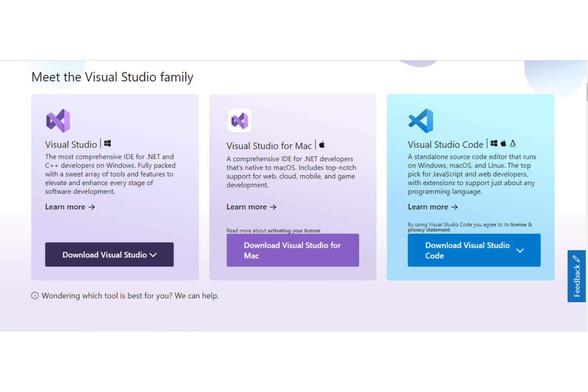Click 'We can help' help text

click(x=196, y=295)
